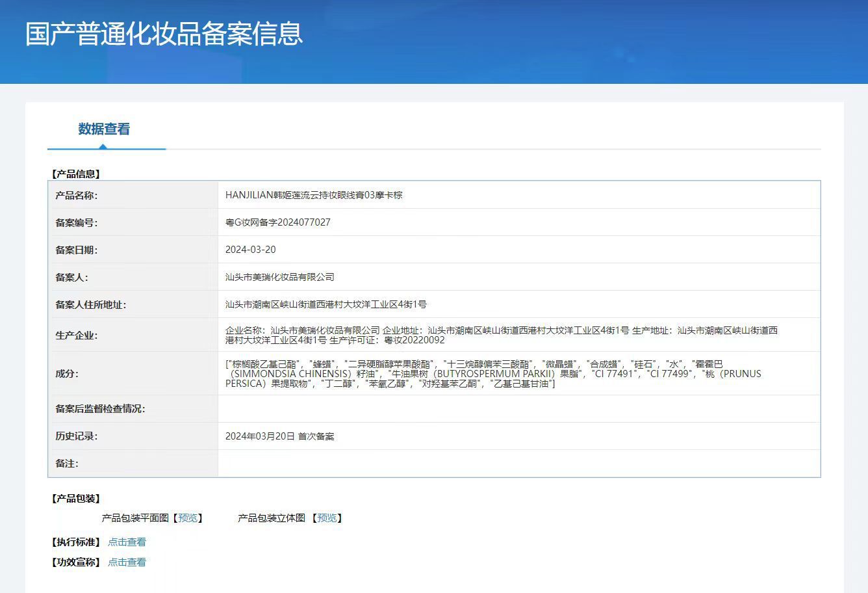
Task: Click the 【产品信息】 section heading
Action: click(75, 174)
